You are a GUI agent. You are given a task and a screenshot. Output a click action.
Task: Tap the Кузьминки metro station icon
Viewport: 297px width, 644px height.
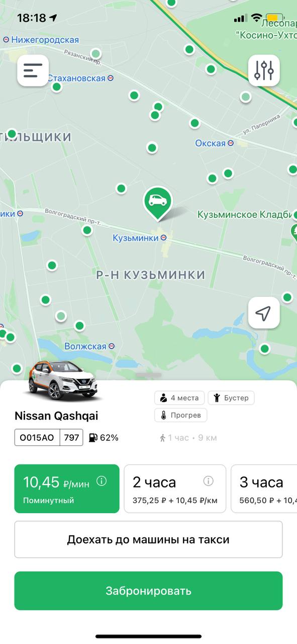click(164, 238)
